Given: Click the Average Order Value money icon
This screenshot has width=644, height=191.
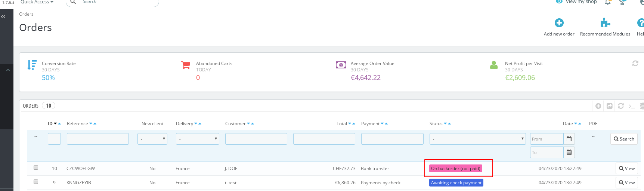Looking at the screenshot, I should pyautogui.click(x=341, y=65).
